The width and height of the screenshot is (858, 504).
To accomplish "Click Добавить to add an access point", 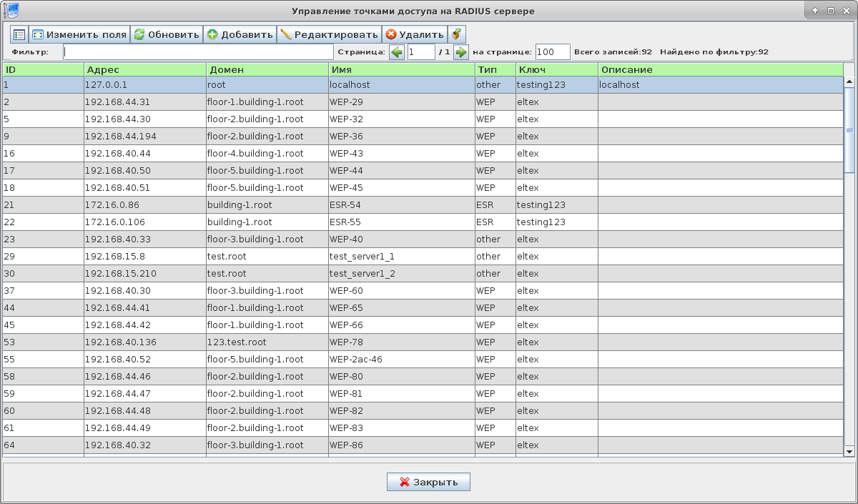I will [240, 34].
